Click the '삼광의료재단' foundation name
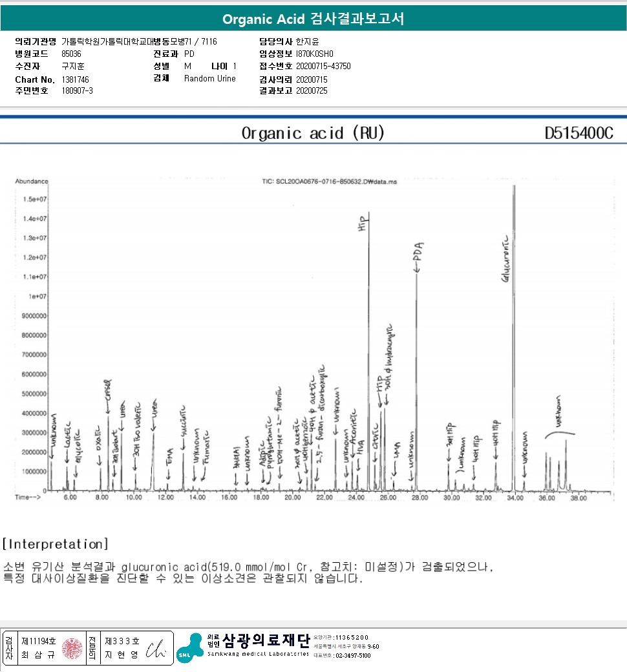This screenshot has height=672, width=627. point(266,641)
